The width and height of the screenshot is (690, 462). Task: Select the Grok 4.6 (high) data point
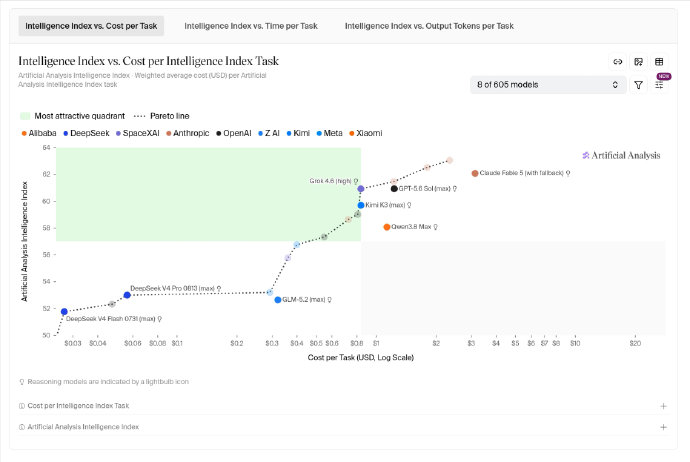(361, 189)
